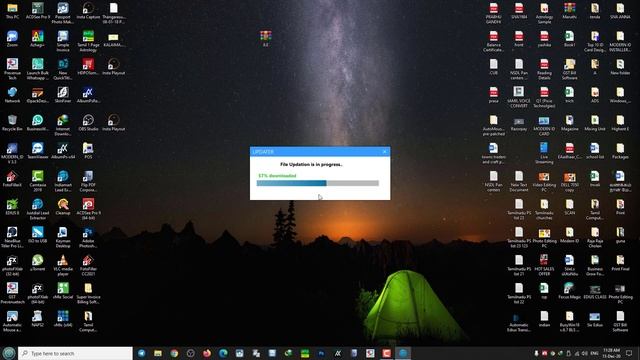This screenshot has width=640, height=360.
Task: Select the Packages folder
Action: coord(620,151)
